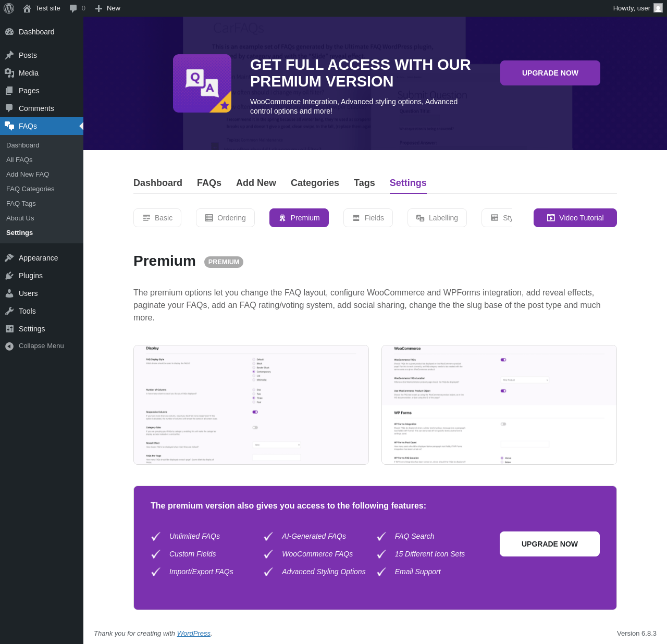Open FAQ Categories in the sidebar submenu
This screenshot has width=667, height=644.
point(30,189)
